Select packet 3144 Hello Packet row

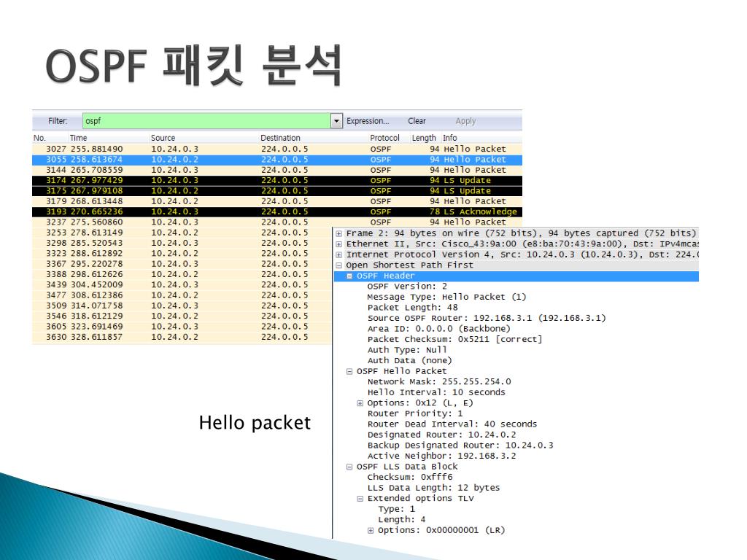coord(276,170)
